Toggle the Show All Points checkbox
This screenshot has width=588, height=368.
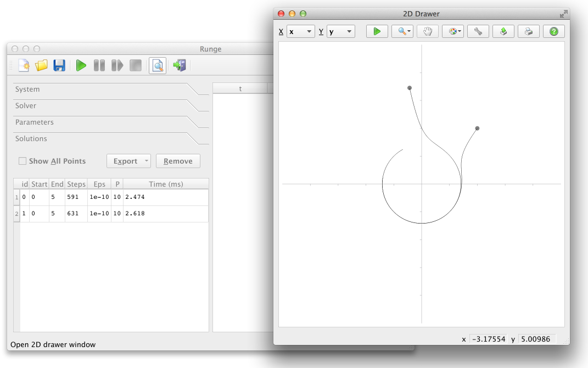pyautogui.click(x=23, y=161)
